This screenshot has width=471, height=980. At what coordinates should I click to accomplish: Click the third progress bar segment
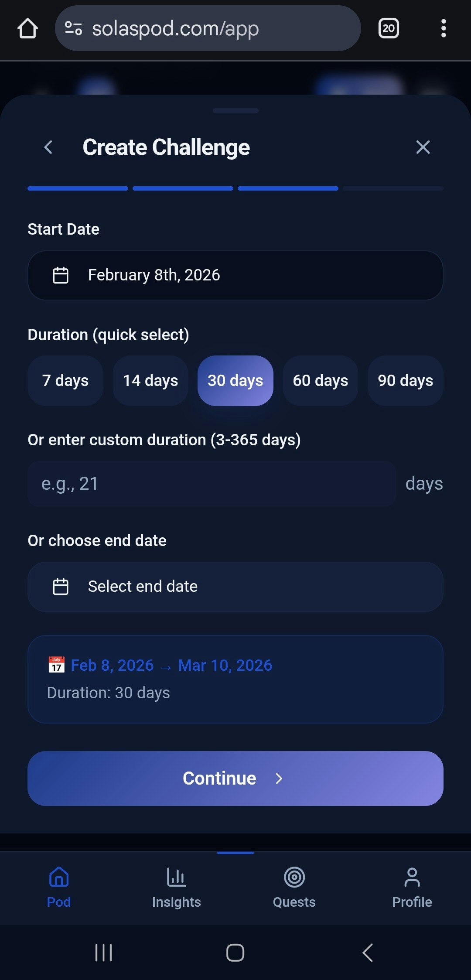click(288, 188)
